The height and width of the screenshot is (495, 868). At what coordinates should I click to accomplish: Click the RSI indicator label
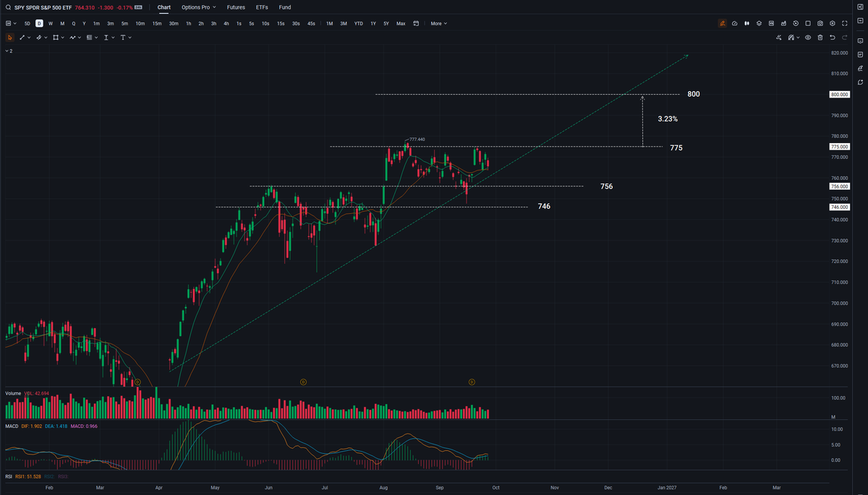[x=9, y=476]
